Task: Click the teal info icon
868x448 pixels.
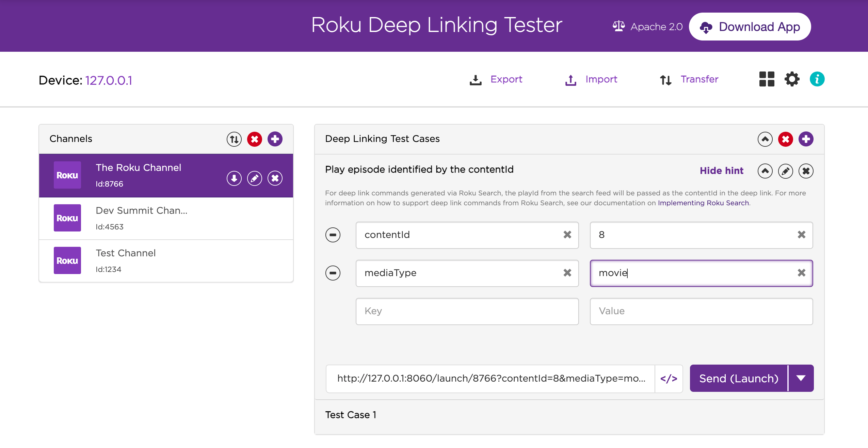Action: coord(817,79)
